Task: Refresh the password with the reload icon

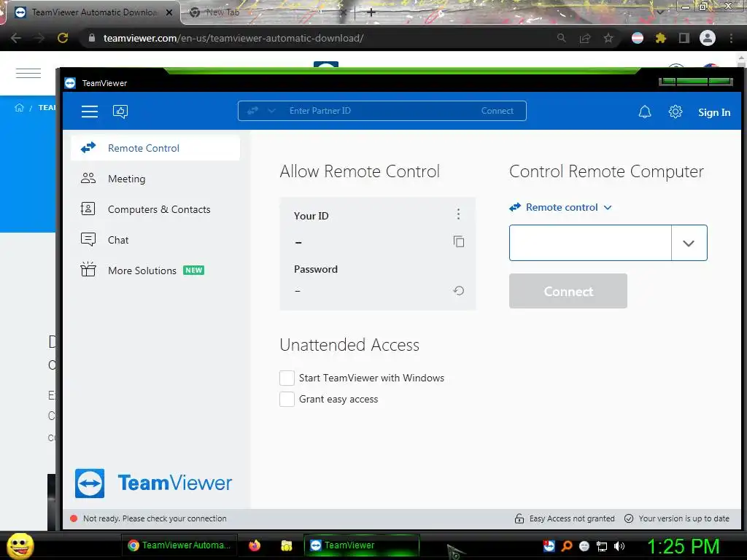Action: point(458,290)
